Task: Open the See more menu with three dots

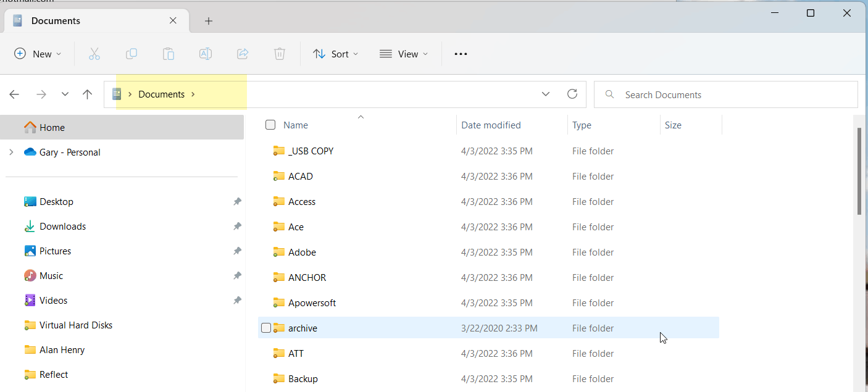Action: point(461,54)
